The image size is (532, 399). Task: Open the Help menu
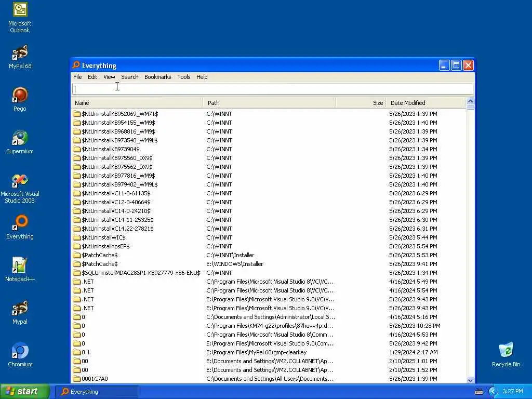(202, 77)
